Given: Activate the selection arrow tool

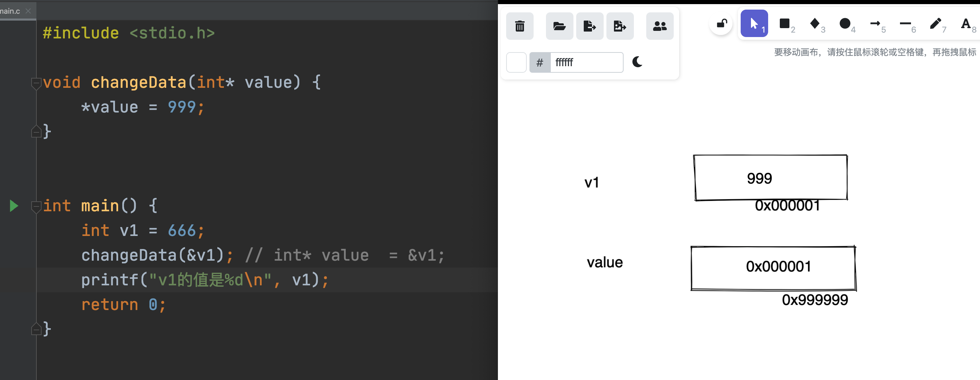Looking at the screenshot, I should (x=754, y=24).
